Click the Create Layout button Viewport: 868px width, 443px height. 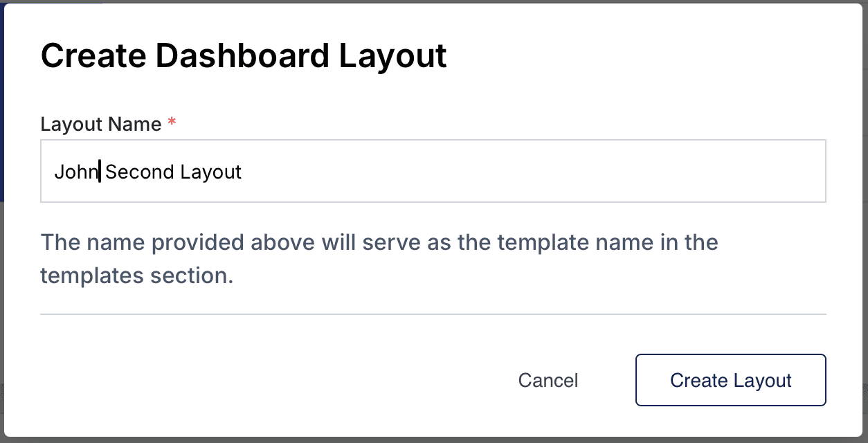[730, 380]
